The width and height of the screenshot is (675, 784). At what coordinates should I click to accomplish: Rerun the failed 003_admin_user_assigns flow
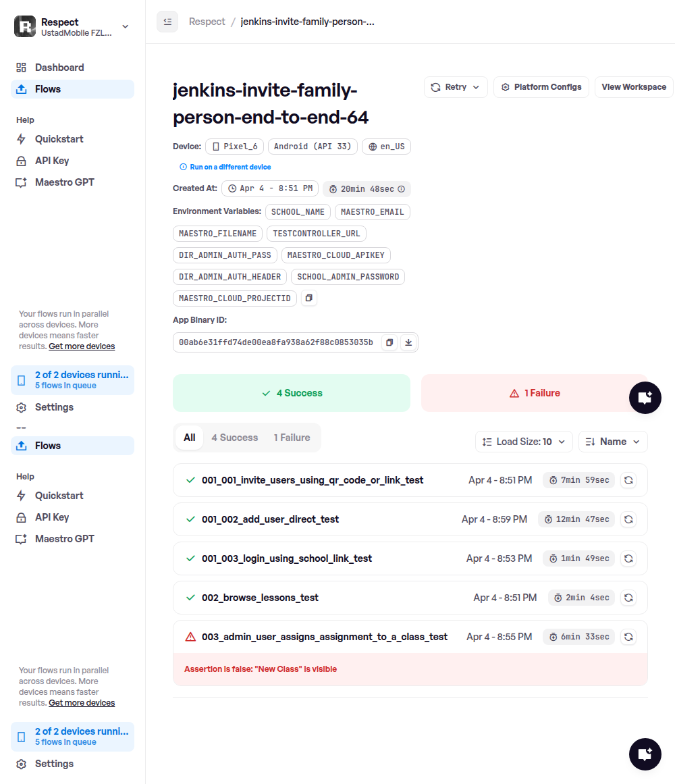tap(628, 637)
